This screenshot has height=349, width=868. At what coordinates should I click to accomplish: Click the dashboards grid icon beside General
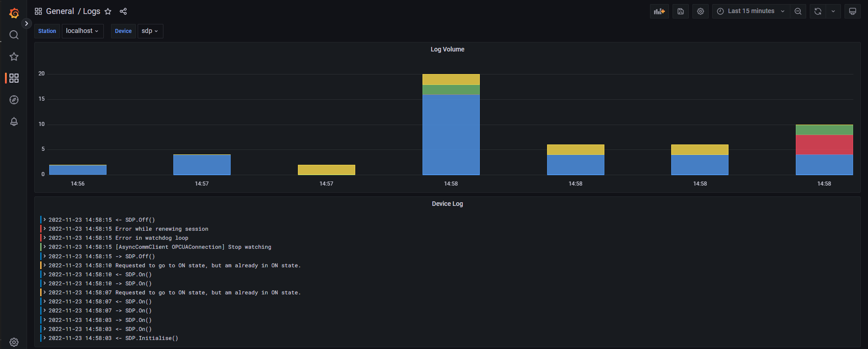(x=38, y=11)
